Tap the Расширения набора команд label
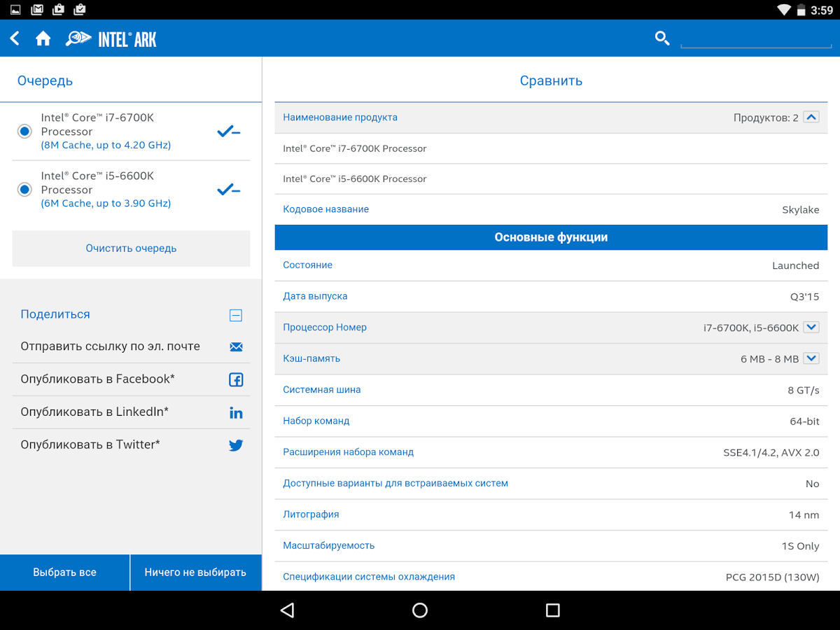This screenshot has height=630, width=840. pyautogui.click(x=348, y=452)
